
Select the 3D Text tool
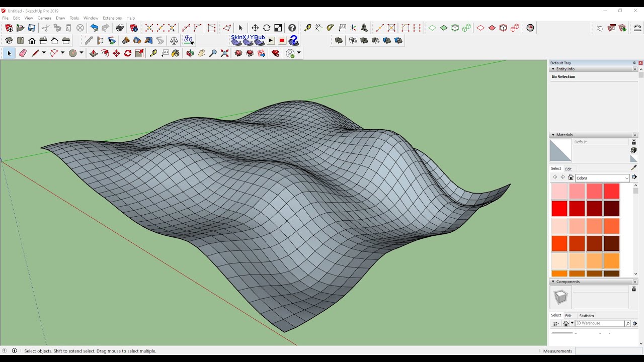click(x=364, y=28)
